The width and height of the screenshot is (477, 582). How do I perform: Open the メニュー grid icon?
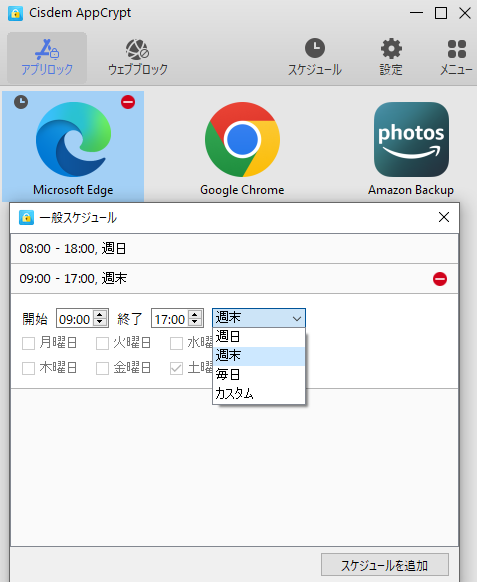pos(456,58)
